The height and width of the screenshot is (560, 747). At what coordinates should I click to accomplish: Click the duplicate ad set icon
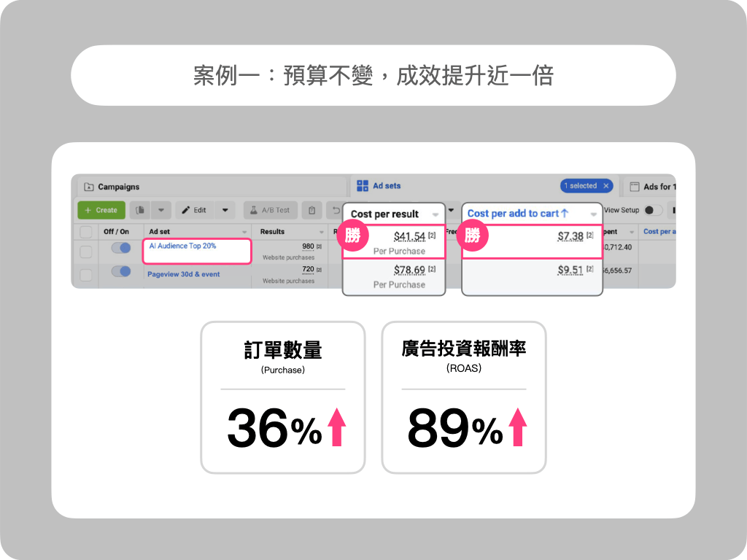point(140,210)
